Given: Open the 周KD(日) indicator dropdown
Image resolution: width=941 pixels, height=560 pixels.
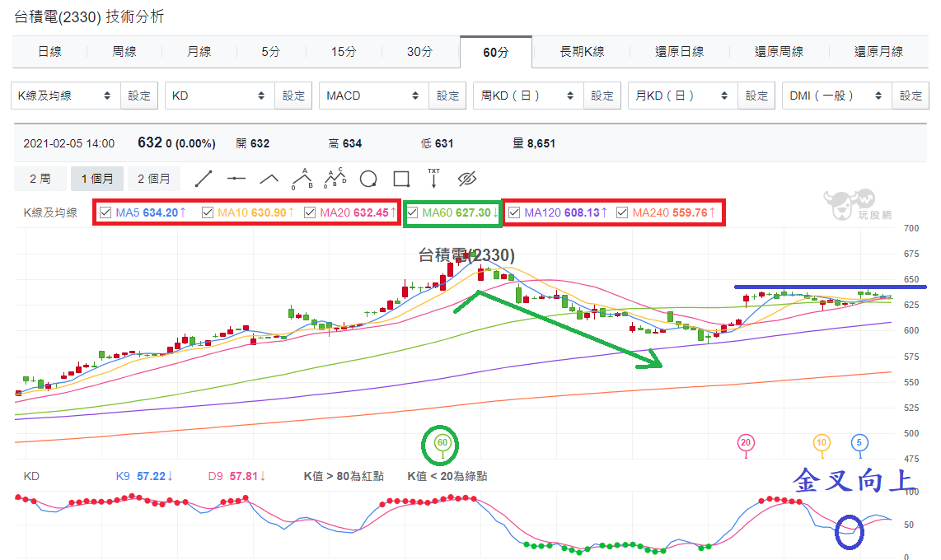Looking at the screenshot, I should click(x=529, y=96).
